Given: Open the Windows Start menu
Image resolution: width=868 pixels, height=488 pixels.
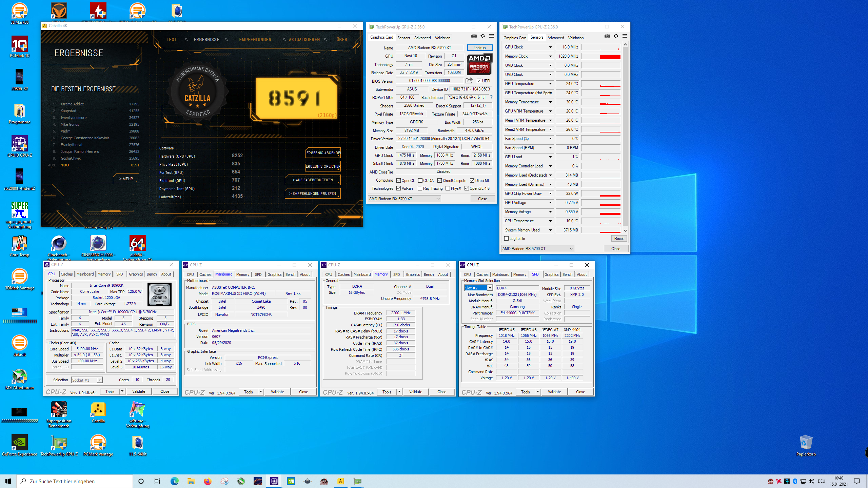Looking at the screenshot, I should pyautogui.click(x=8, y=481).
